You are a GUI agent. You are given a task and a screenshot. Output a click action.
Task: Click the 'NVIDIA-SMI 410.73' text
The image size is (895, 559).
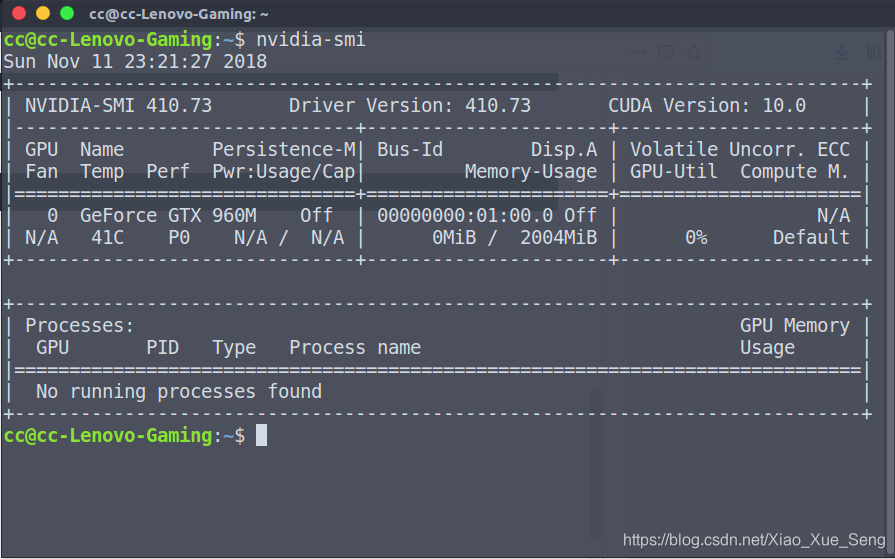119,106
